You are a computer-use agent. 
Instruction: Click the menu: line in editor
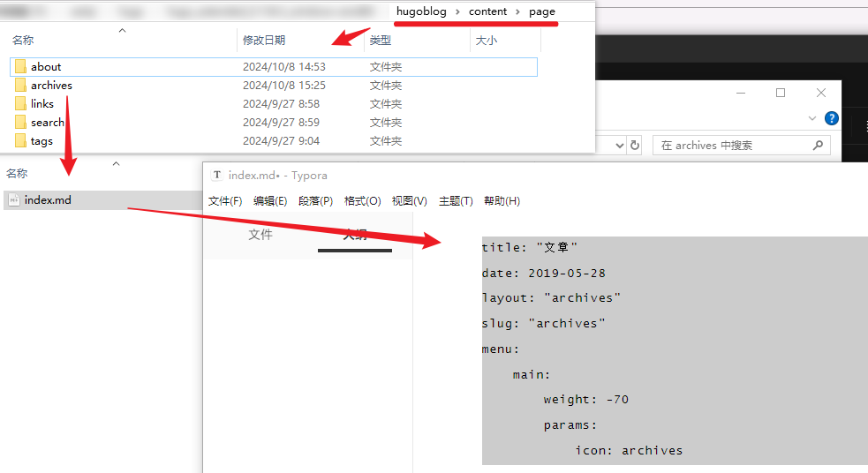coord(501,349)
